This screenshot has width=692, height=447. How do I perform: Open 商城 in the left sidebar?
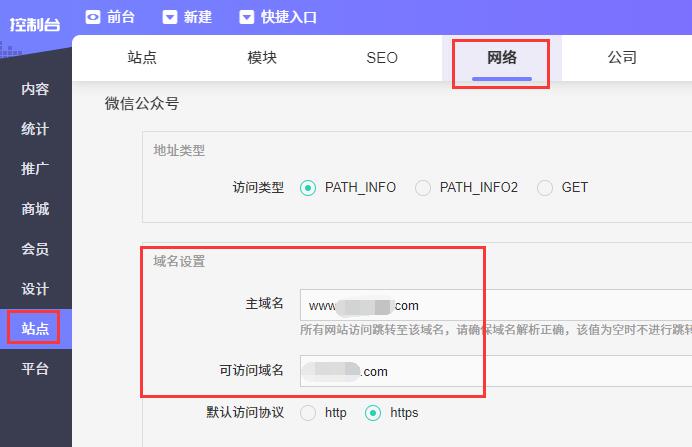coord(35,209)
